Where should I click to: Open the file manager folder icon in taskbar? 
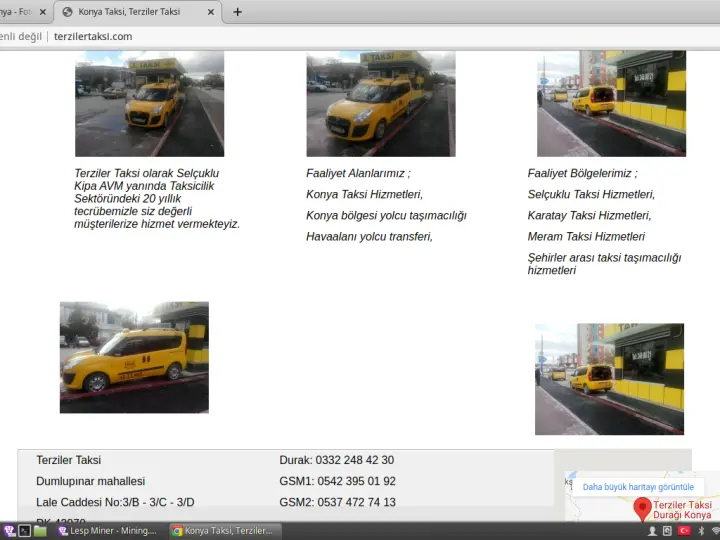[40, 531]
